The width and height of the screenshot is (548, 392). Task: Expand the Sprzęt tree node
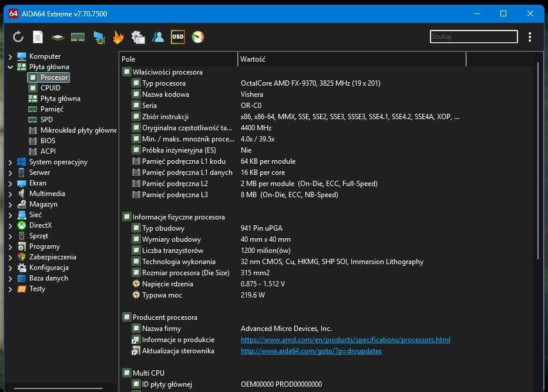[x=10, y=236]
